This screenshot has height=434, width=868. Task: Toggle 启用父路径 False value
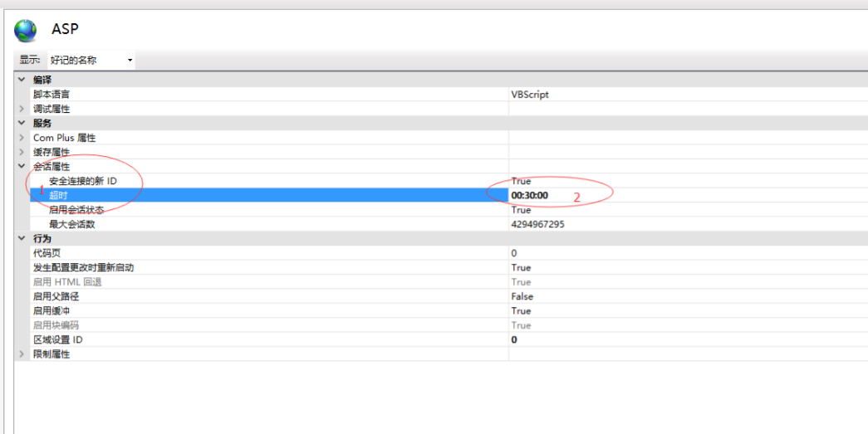pyautogui.click(x=522, y=296)
